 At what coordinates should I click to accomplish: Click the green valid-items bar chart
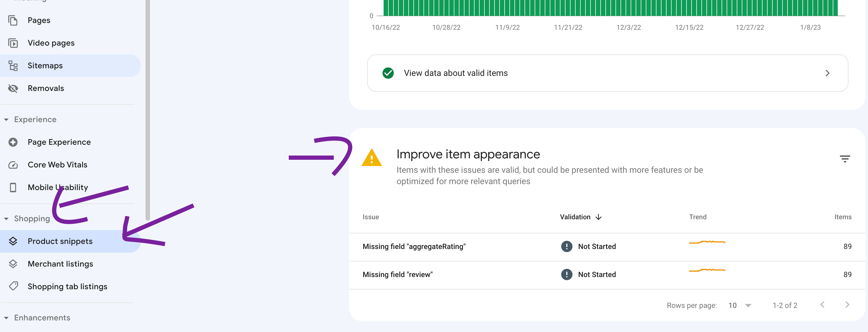pyautogui.click(x=610, y=8)
